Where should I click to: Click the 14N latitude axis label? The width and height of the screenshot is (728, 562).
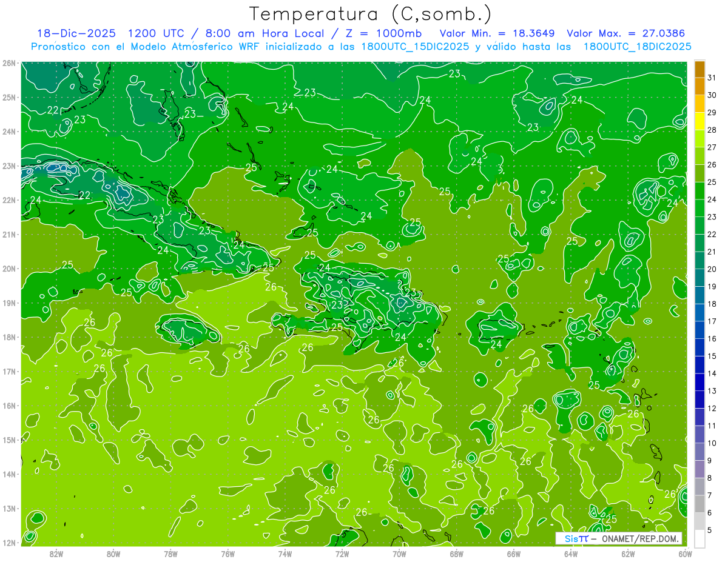(9, 474)
